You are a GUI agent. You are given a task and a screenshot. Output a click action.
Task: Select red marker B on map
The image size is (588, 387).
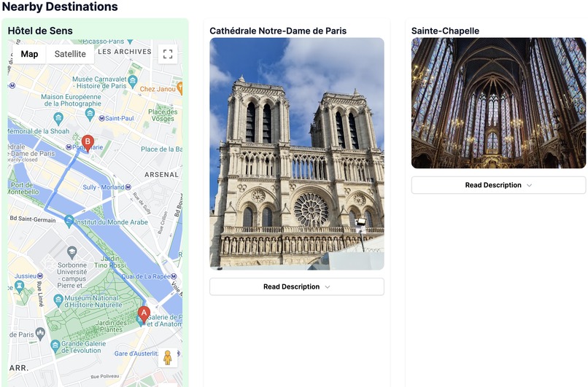(88, 144)
